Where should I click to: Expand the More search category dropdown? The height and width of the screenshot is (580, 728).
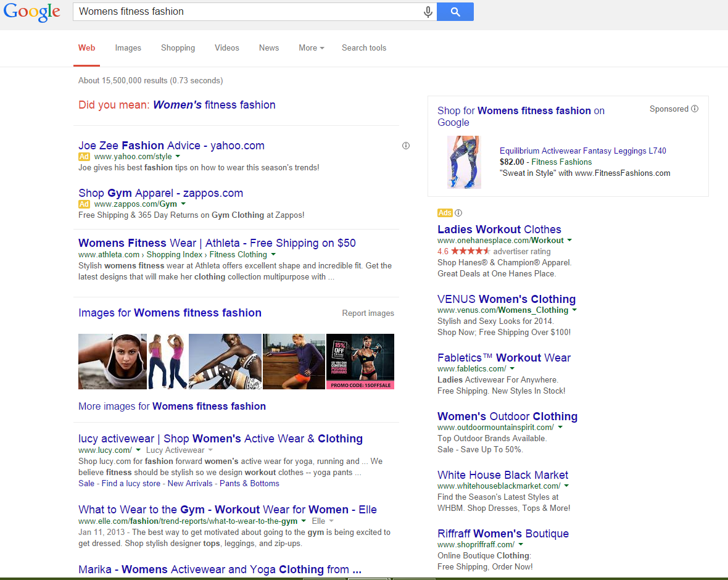(x=311, y=48)
